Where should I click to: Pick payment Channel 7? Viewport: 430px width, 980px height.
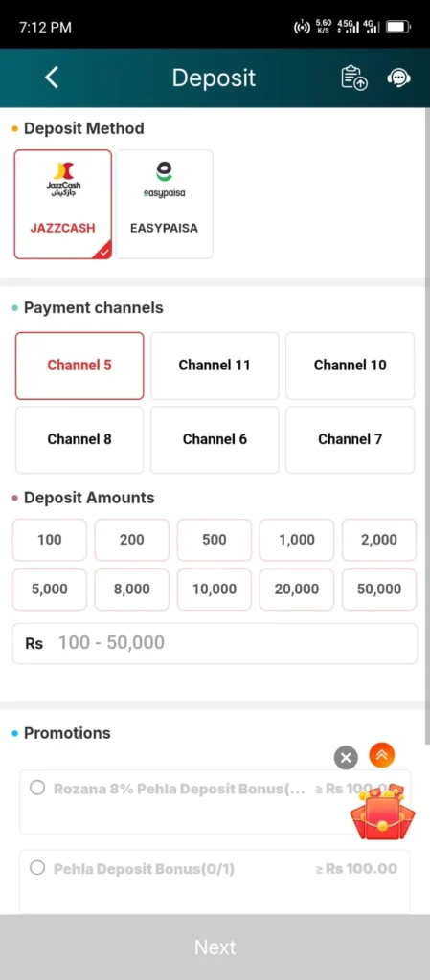pos(350,439)
